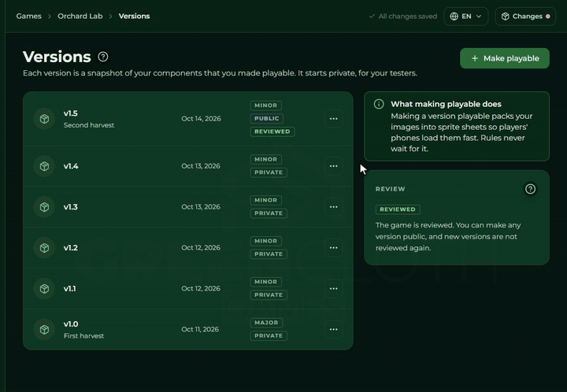Click the cube icon for v1.0

click(44, 330)
